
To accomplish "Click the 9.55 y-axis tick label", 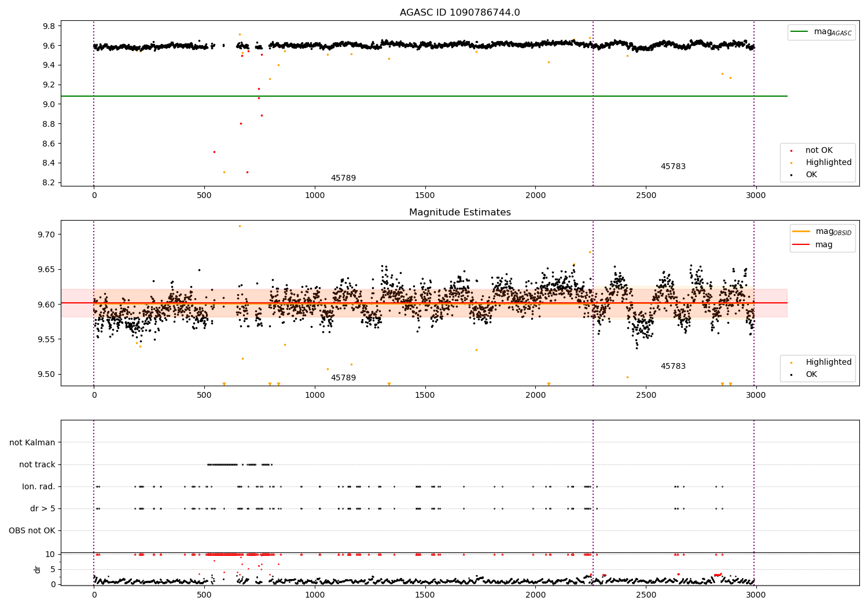I will [x=47, y=340].
